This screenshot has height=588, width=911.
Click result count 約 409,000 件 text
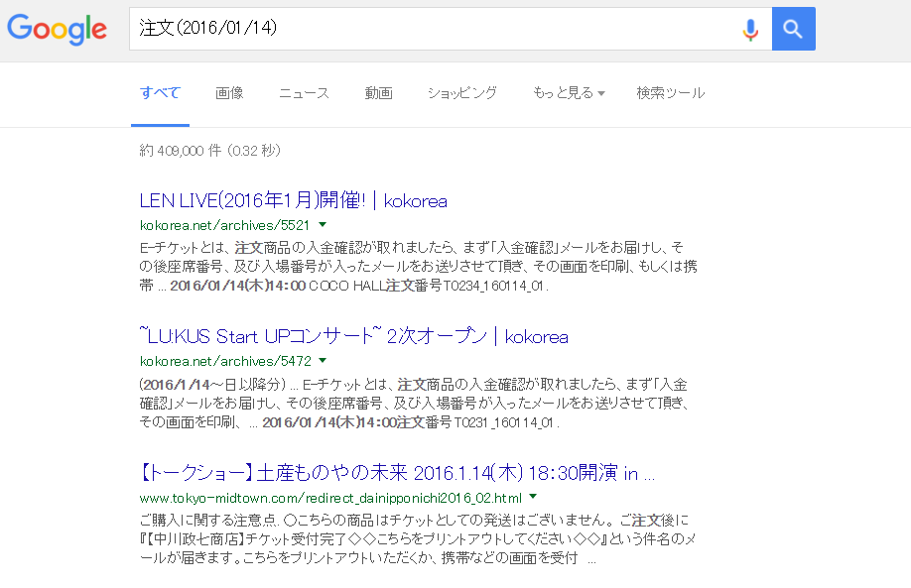pyautogui.click(x=209, y=151)
